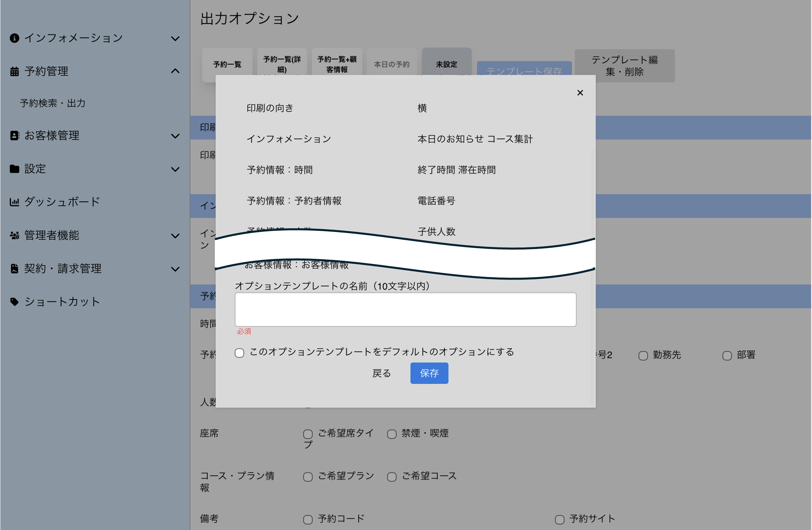This screenshot has width=812, height=530.
Task: Click the 予約情報:時間 label
Action: click(x=280, y=170)
